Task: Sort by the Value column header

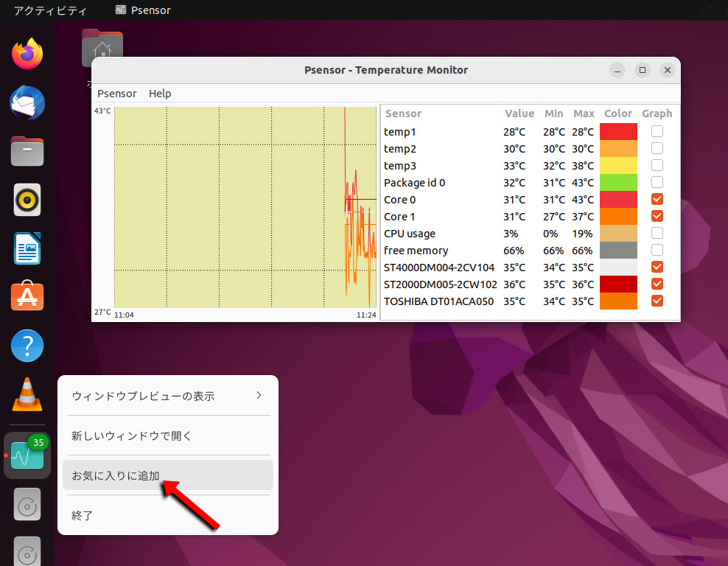Action: (519, 113)
